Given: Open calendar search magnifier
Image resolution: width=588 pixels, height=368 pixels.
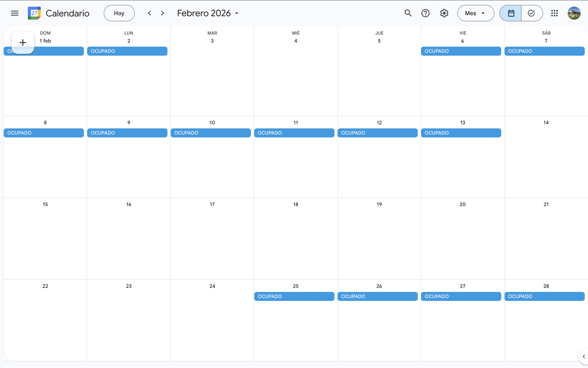Looking at the screenshot, I should click(408, 13).
